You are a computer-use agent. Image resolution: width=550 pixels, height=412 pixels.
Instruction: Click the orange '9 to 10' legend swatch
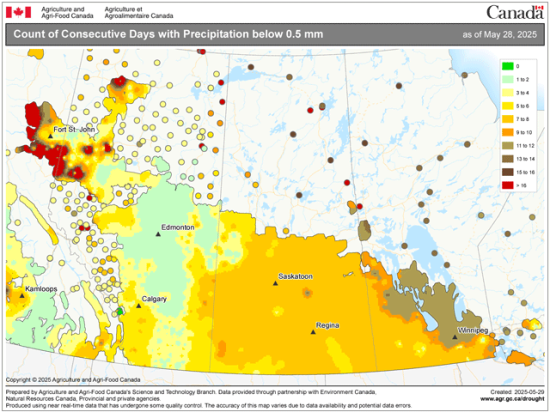[x=508, y=132]
